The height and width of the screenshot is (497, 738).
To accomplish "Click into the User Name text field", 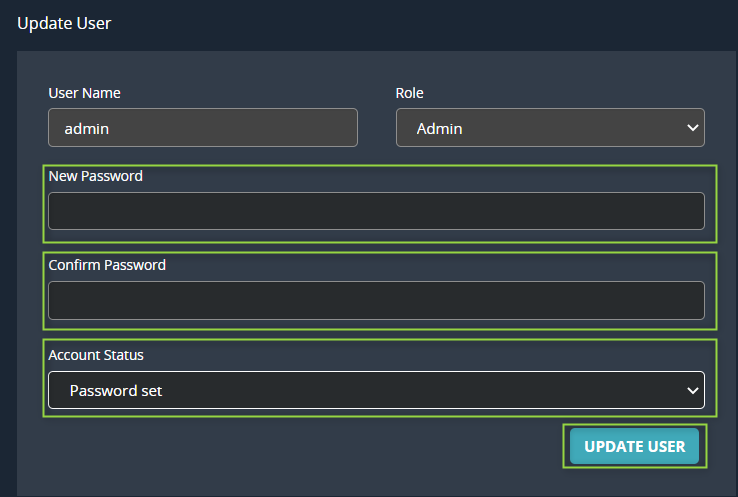I will tap(202, 128).
